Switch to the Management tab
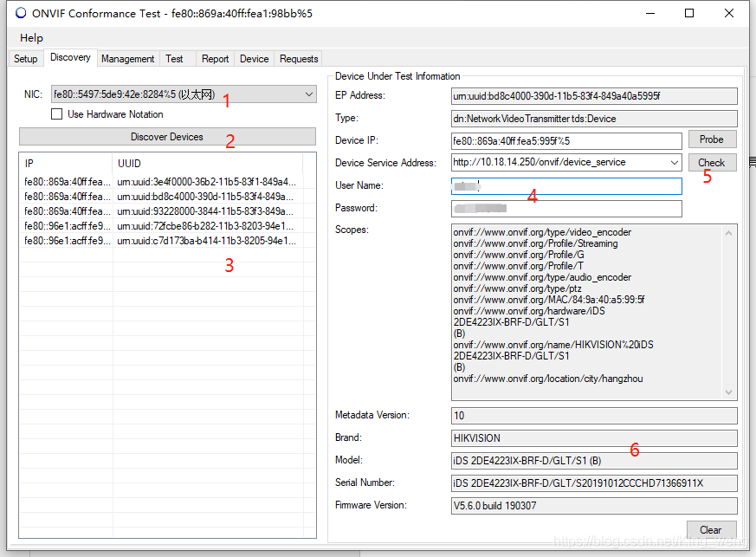Viewport: 756px width, 557px height. point(127,58)
